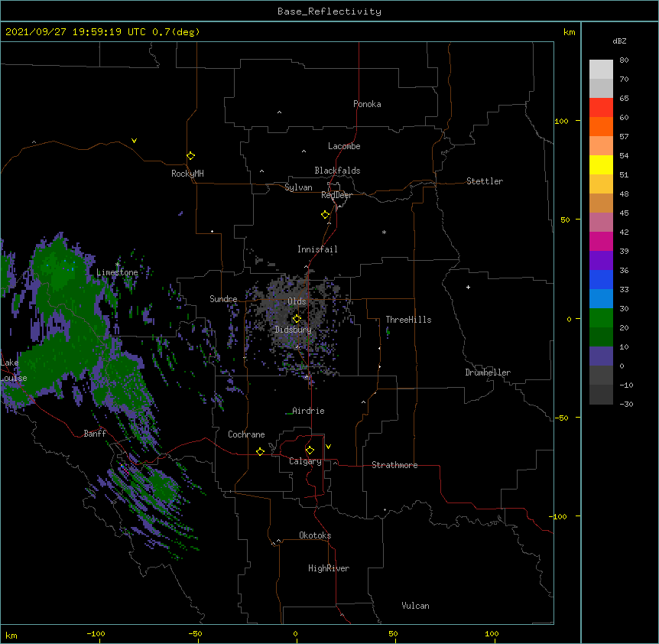Click the yellow diamond marker below RedDeer
The width and height of the screenshot is (659, 644).
pos(325,215)
